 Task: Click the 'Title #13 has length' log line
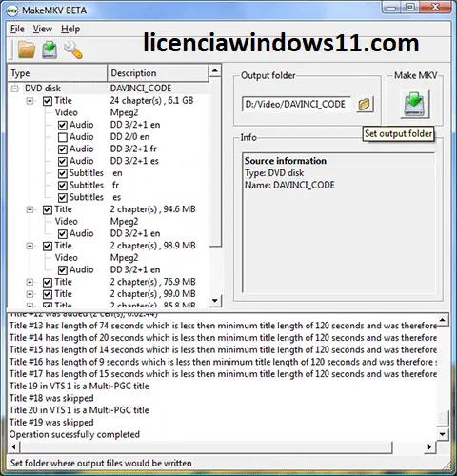[223, 326]
